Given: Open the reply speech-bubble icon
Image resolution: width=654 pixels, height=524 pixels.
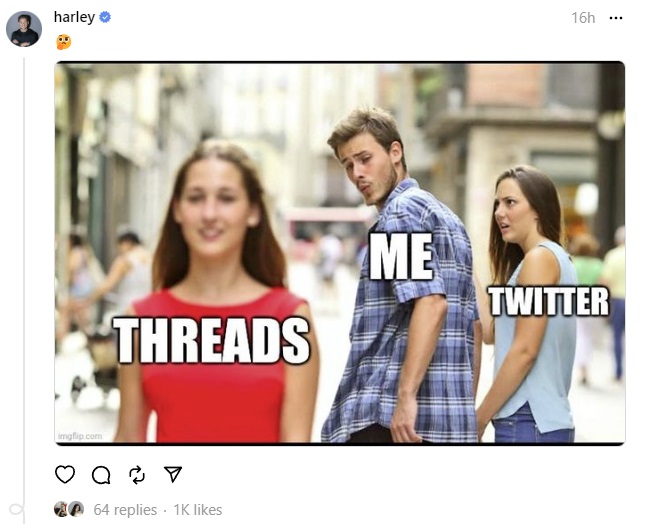Looking at the screenshot, I should [x=101, y=475].
